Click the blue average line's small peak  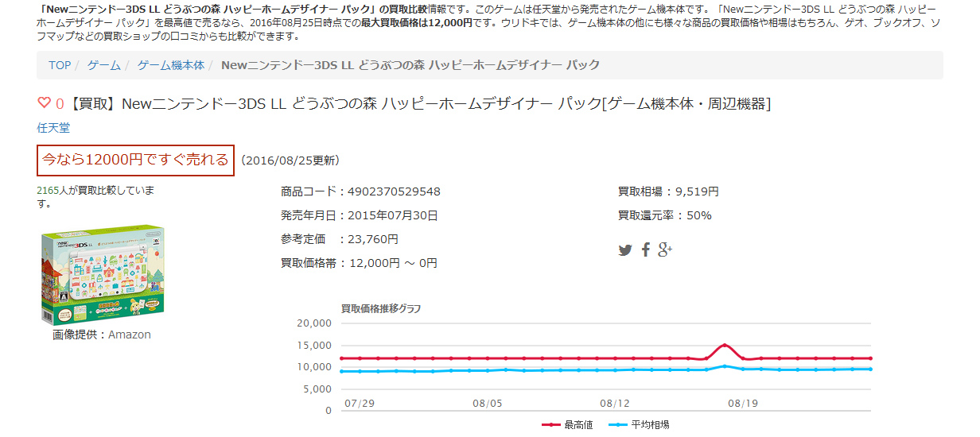[725, 366]
